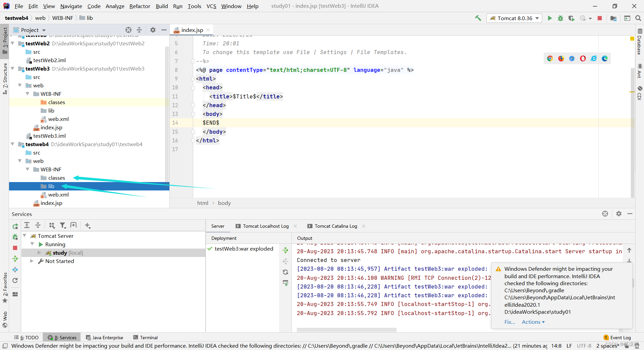The width and height of the screenshot is (644, 350).
Task: Open the Terminal tool window tab
Action: (145, 338)
